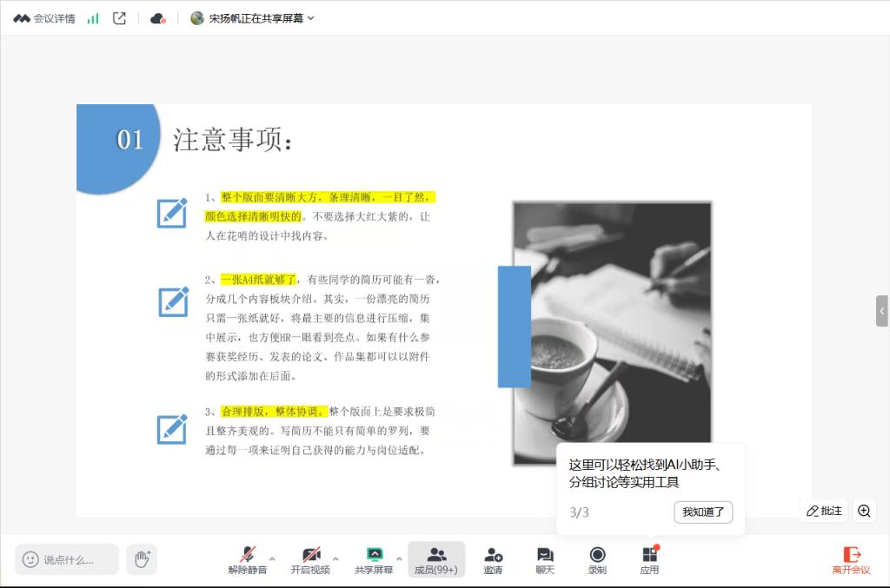Expand the 宋扬帆正在共享屏幕 dropdown
The image size is (890, 588).
click(x=310, y=18)
